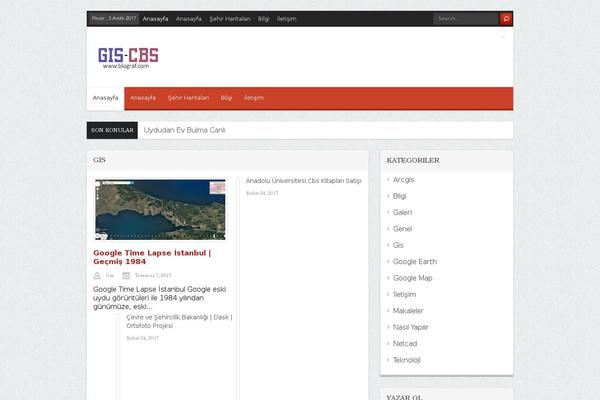Image resolution: width=600 pixels, height=400 pixels.
Task: Open the Google Map category
Action: (412, 278)
